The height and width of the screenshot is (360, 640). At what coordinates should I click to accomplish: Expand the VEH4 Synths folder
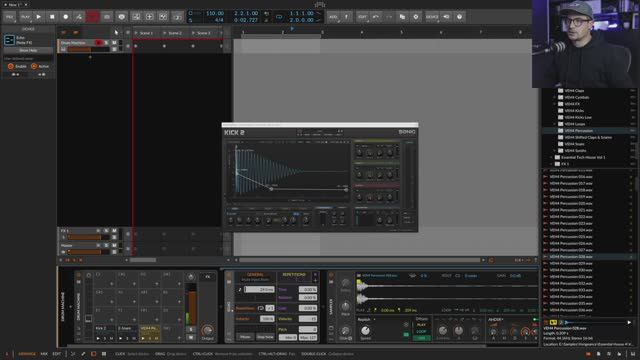(x=554, y=151)
